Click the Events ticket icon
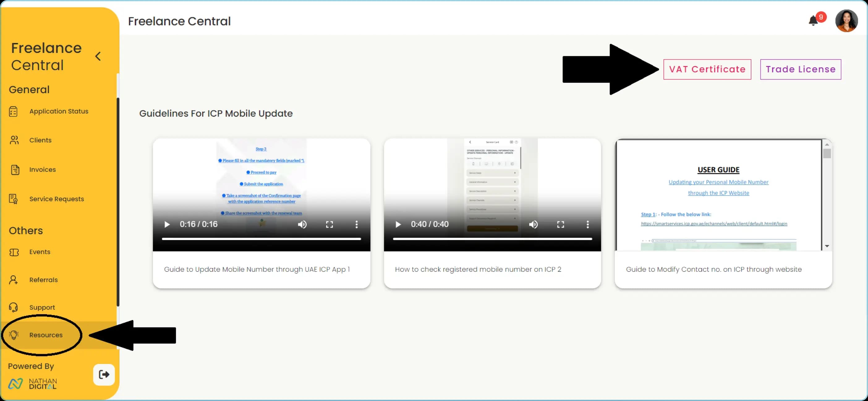Image resolution: width=868 pixels, height=401 pixels. 14,252
